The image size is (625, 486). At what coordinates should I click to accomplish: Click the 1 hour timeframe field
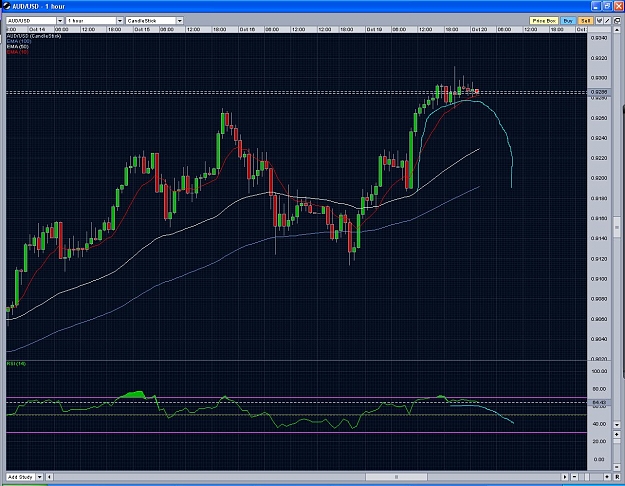(91, 21)
